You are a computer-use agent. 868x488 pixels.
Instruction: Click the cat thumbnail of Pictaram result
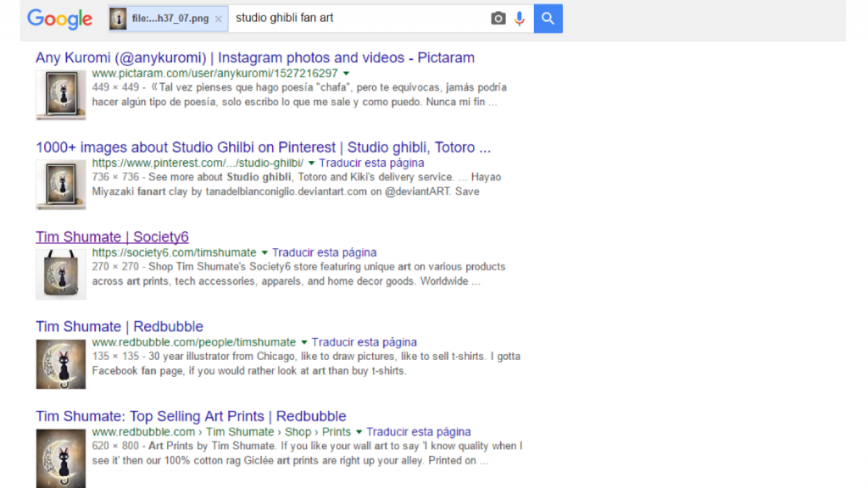click(x=60, y=94)
